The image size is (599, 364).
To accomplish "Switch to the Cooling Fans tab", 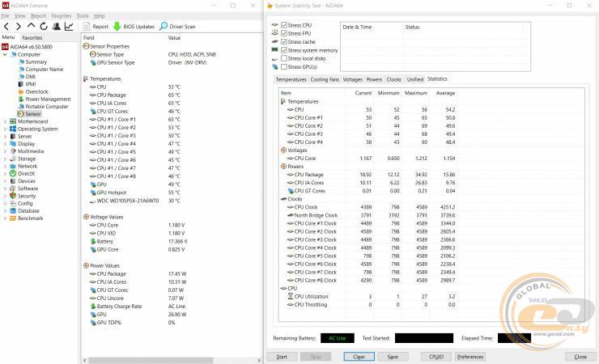I will pos(325,79).
